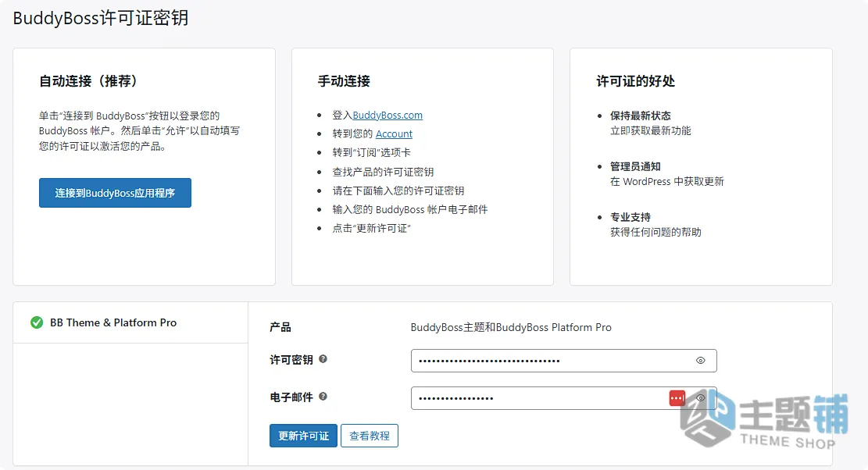This screenshot has width=868, height=470.
Task: Click the help icon next to 电子邮件
Action: [x=323, y=397]
